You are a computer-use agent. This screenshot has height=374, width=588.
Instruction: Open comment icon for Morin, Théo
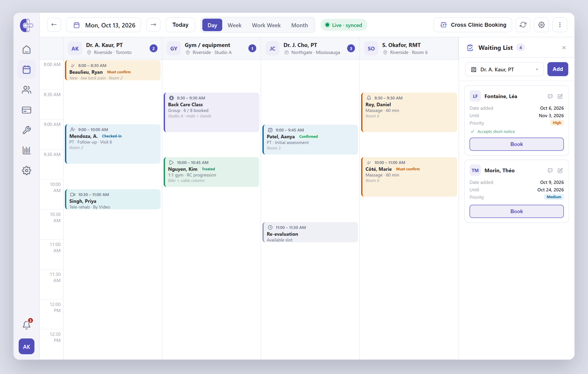coord(550,170)
